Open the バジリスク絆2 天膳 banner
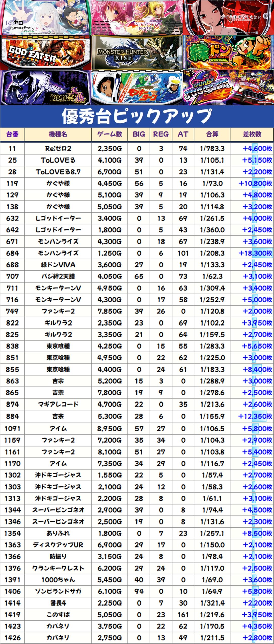 [x=46, y=88]
